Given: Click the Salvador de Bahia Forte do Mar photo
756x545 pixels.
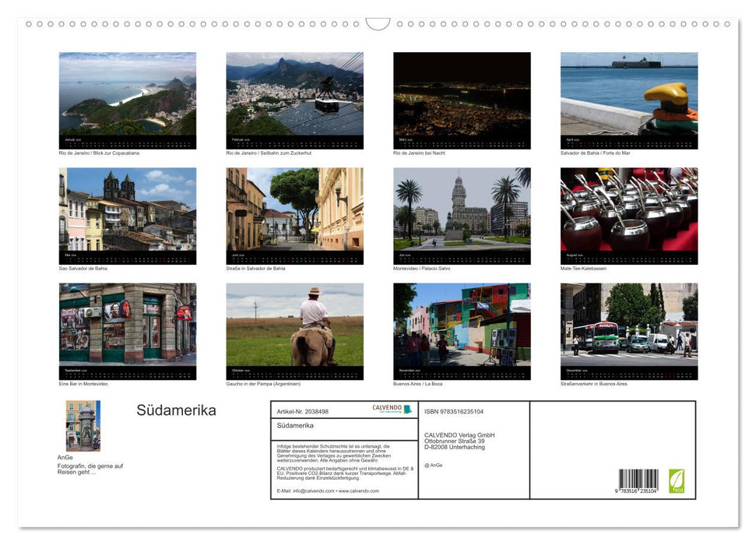Looking at the screenshot, I should tap(629, 99).
